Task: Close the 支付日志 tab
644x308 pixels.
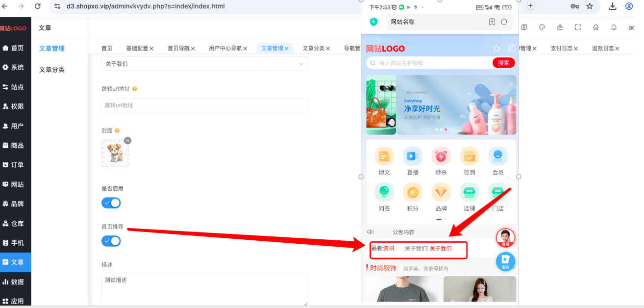Action: (576, 49)
